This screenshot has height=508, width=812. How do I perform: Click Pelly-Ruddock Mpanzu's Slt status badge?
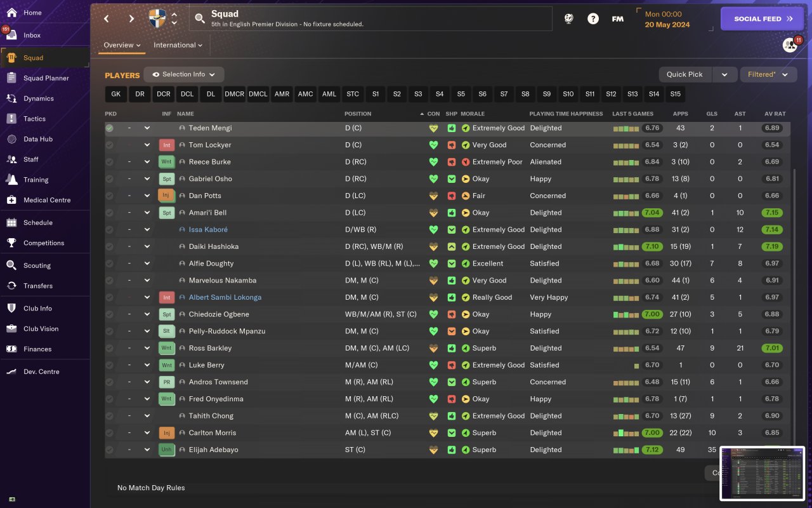(166, 331)
